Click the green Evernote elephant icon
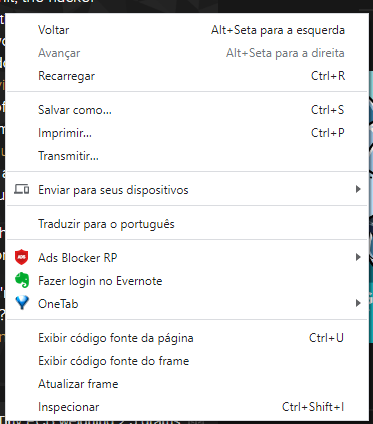The image size is (373, 424). [22, 280]
